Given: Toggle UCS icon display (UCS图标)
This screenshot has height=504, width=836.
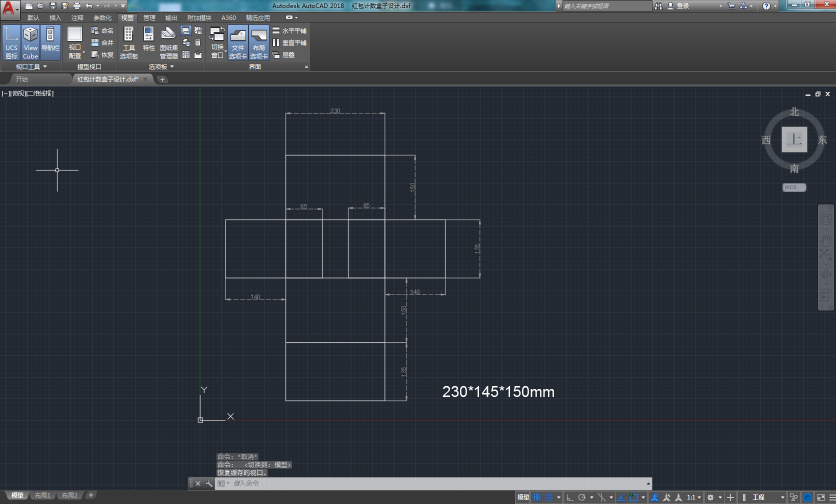Looking at the screenshot, I should point(11,43).
